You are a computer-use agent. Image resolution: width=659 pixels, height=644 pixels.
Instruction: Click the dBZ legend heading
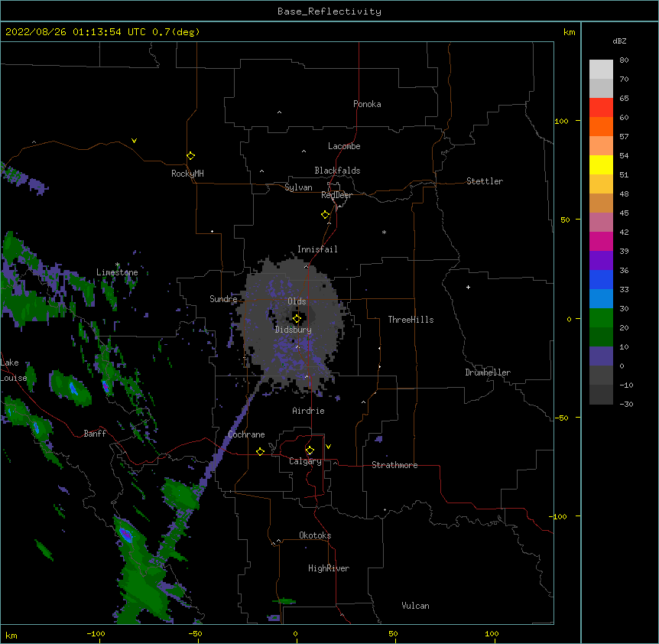coord(619,41)
